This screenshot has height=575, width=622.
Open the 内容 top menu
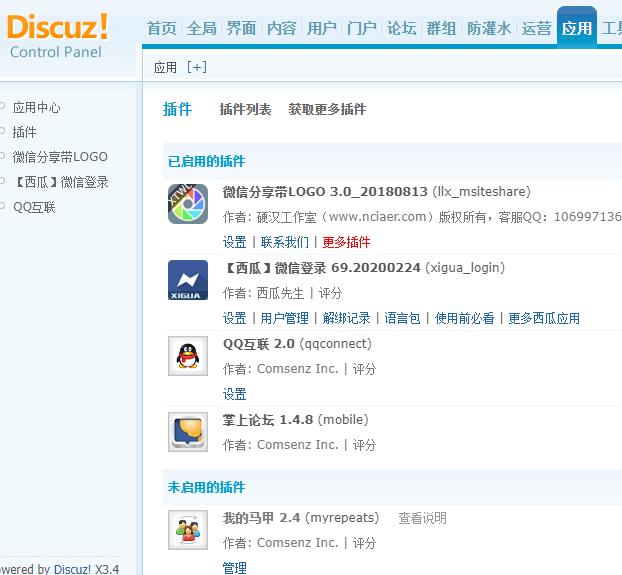282,28
